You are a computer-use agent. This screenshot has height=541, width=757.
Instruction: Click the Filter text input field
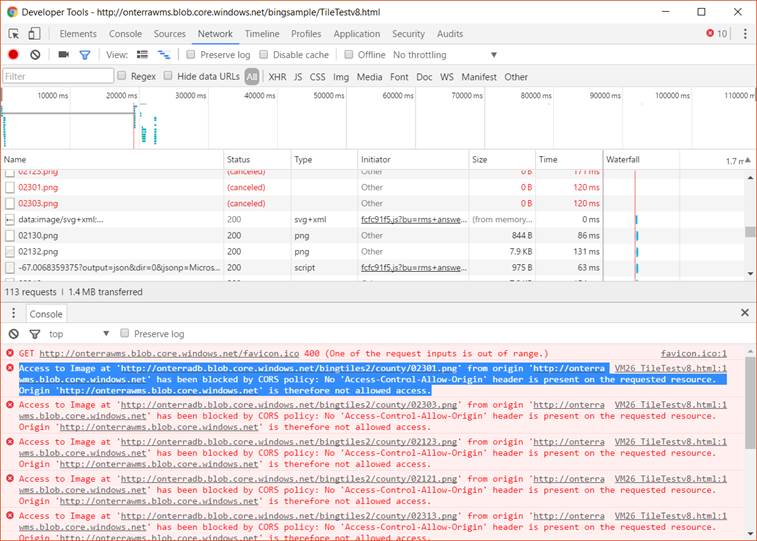pos(58,77)
